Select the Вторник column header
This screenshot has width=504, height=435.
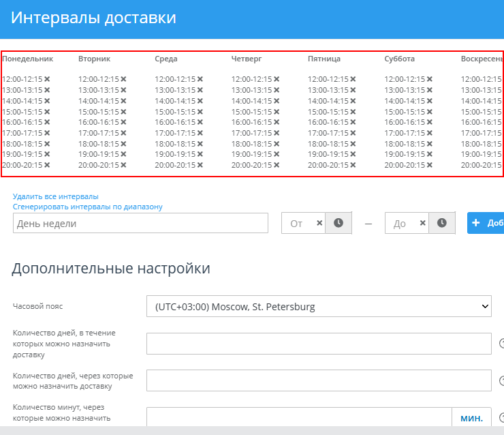tap(95, 59)
